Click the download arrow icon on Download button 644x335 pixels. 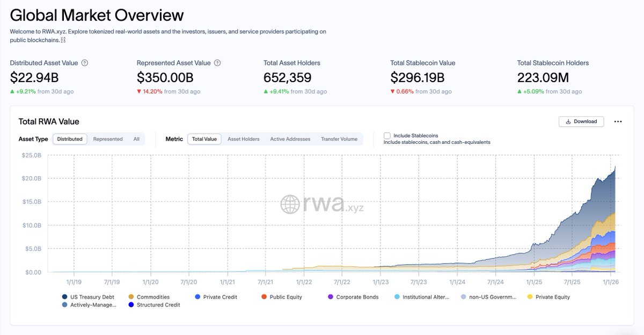point(568,121)
